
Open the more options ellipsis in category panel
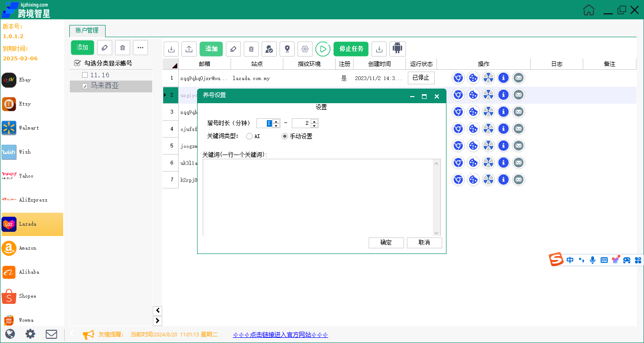click(x=140, y=48)
